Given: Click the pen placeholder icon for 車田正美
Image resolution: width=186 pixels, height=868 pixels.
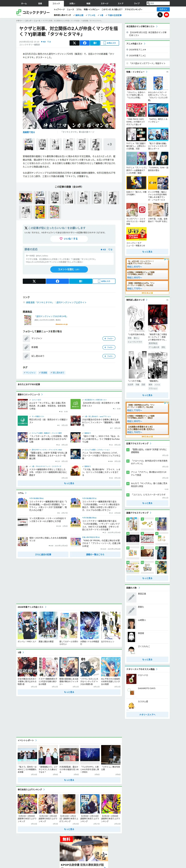Looking at the screenshot, I should 131,597.
